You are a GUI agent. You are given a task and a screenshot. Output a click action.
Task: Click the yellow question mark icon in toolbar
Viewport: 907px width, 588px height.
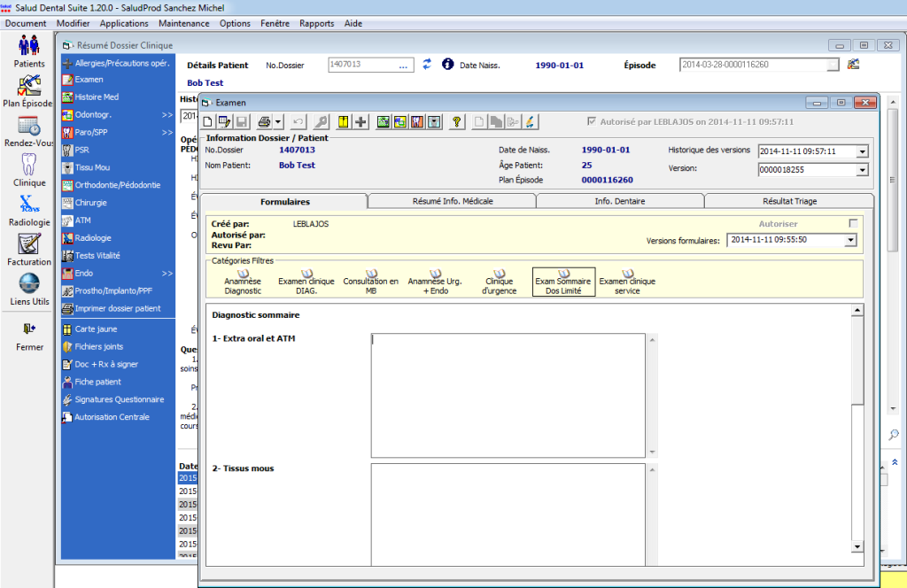(457, 122)
